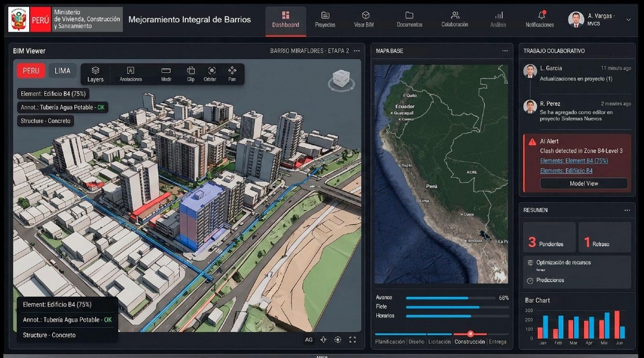
Task: Click top Element: Edificio B4 (75%) tag
Action: pos(54,94)
